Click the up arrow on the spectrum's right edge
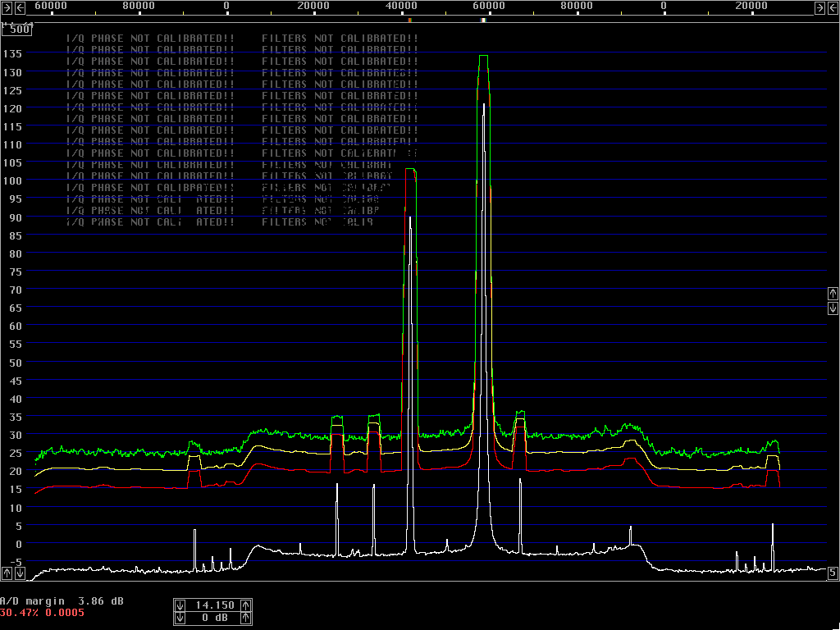 click(x=833, y=294)
